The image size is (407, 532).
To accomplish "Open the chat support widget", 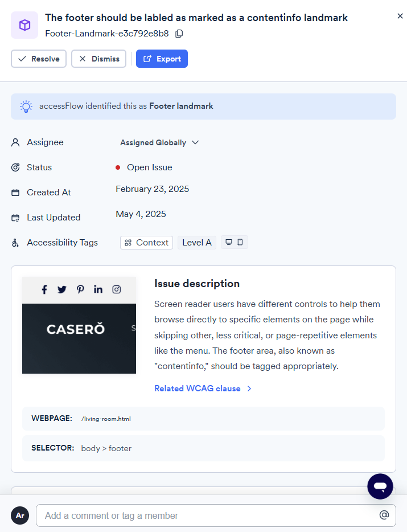I will tap(380, 486).
